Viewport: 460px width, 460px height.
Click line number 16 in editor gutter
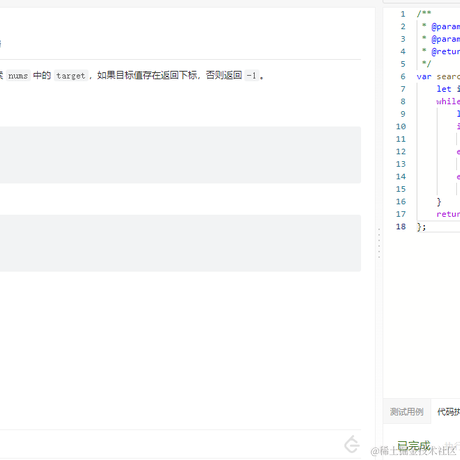[x=401, y=201]
